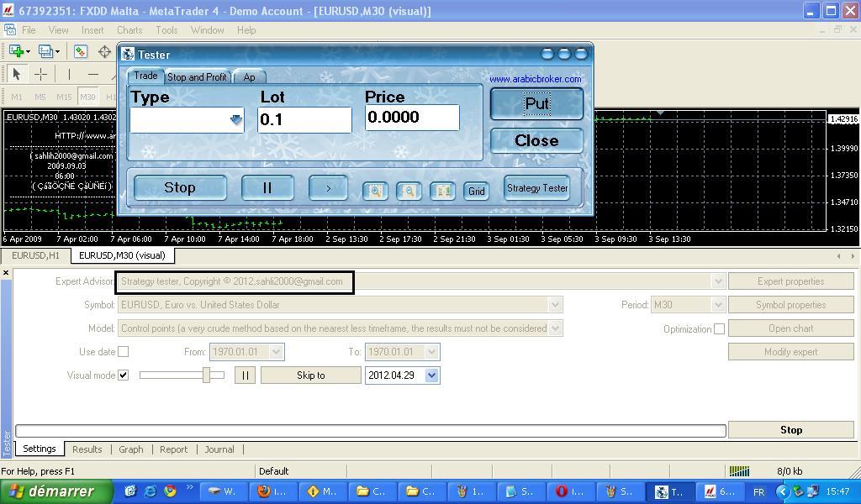Open the To date dropdown

431,351
